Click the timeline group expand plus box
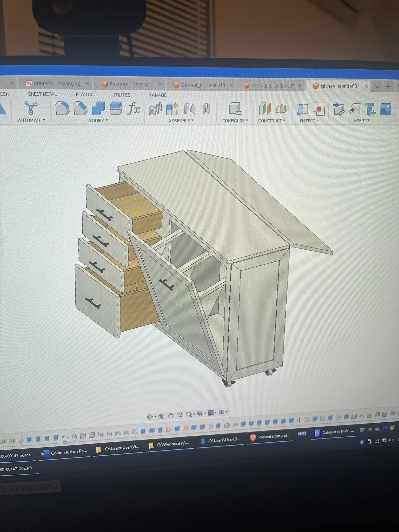399x532 pixels. click(x=65, y=442)
